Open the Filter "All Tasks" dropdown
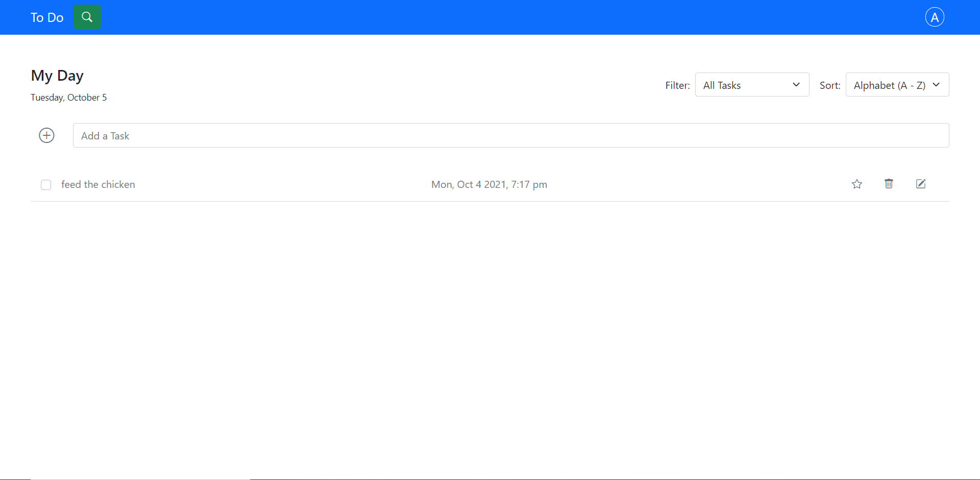 [752, 85]
